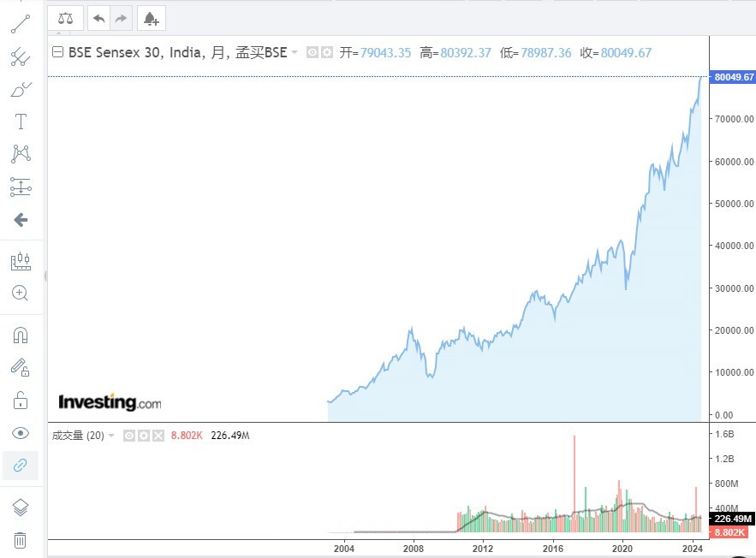Click the 8.802K value in volume legend
The width and height of the screenshot is (756, 558).
[x=187, y=436]
